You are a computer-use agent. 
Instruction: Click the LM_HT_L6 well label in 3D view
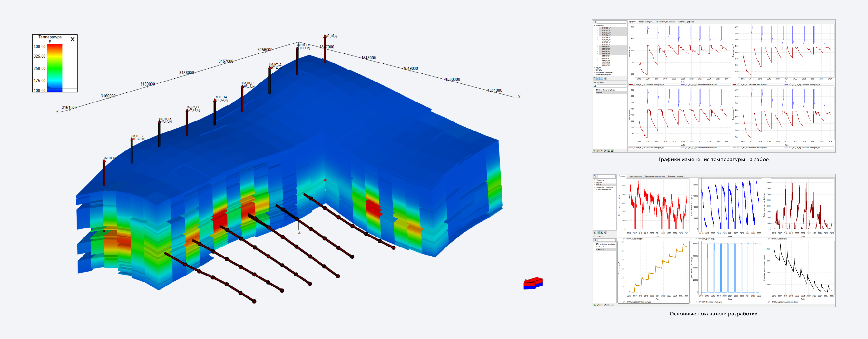point(165,119)
